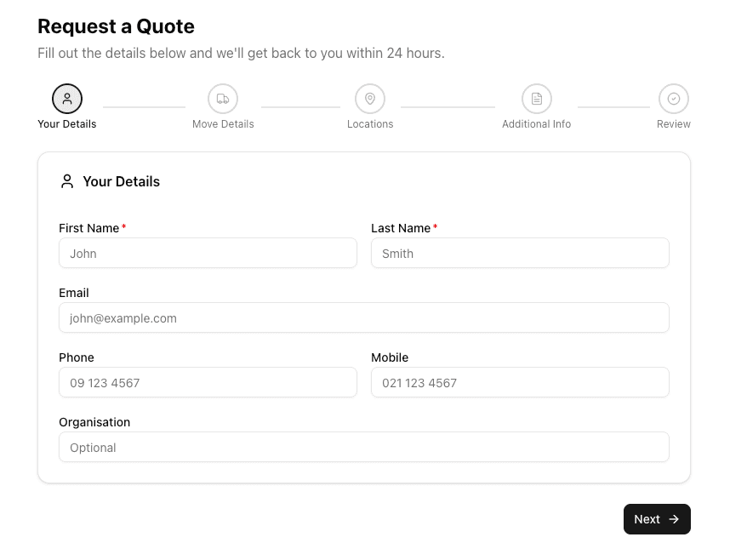Click the Review checkmark icon
Screen dimensions: 747x560
coord(674,98)
